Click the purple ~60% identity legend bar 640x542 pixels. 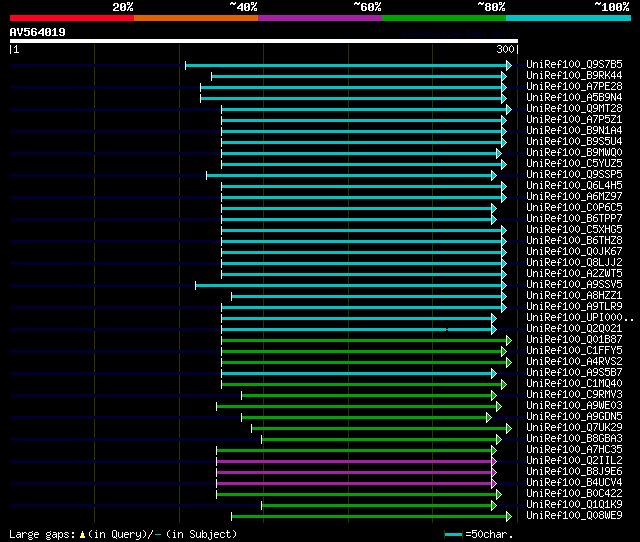click(320, 18)
